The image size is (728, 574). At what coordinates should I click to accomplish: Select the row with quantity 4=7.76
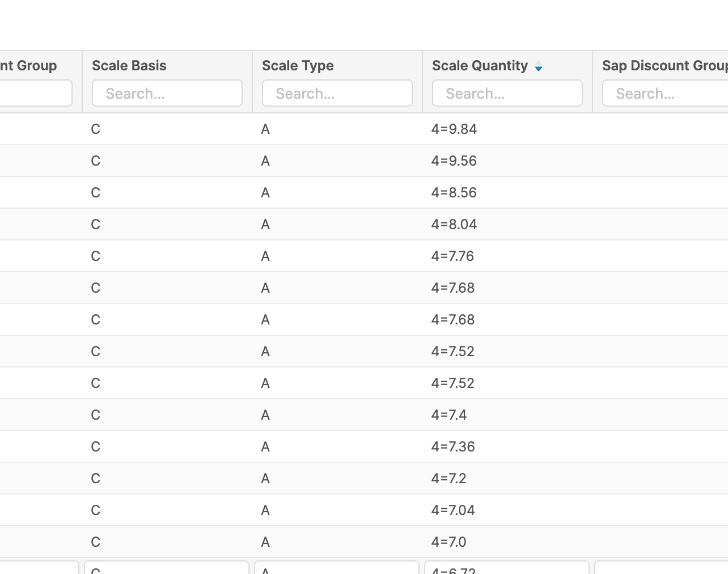point(452,256)
